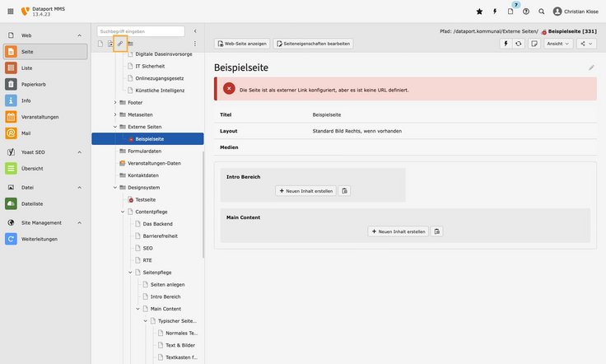606x364 pixels.
Task: Click Seiteneigenschaften bearbeiten button
Action: (x=313, y=44)
